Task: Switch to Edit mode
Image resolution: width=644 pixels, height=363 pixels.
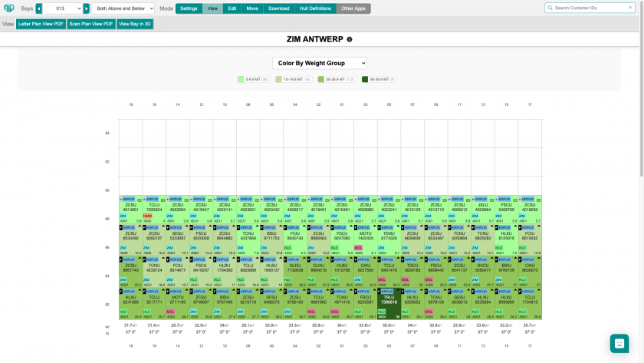Action: 232,8
